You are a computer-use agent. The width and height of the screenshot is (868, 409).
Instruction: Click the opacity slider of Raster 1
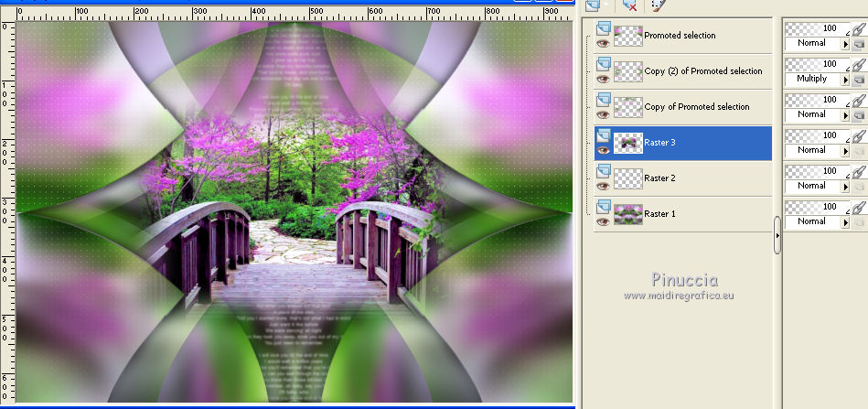817,207
